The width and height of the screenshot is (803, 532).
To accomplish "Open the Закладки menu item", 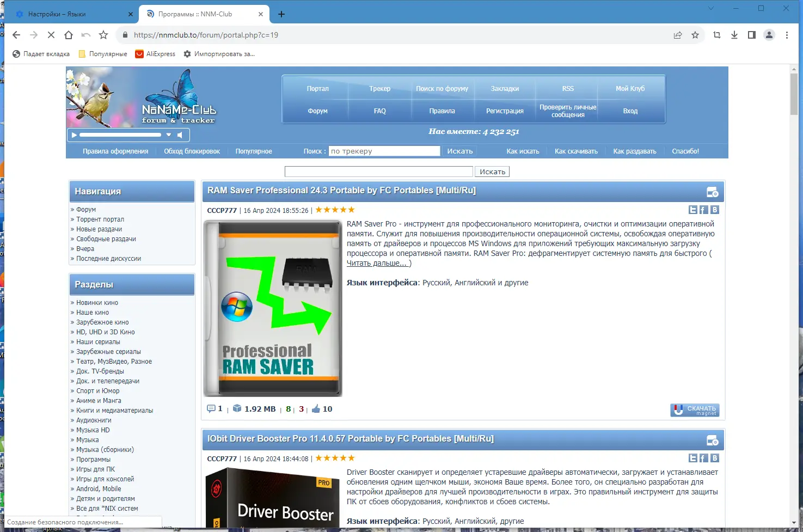I will click(x=505, y=89).
